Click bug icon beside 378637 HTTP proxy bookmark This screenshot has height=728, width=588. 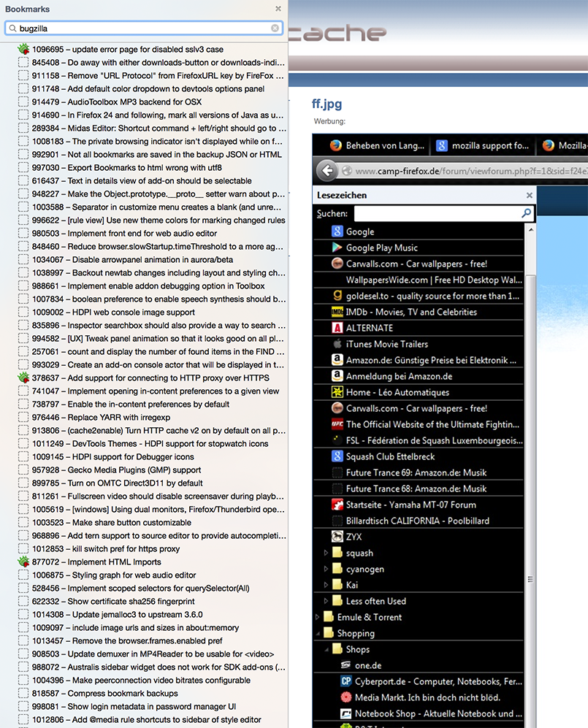(x=23, y=378)
